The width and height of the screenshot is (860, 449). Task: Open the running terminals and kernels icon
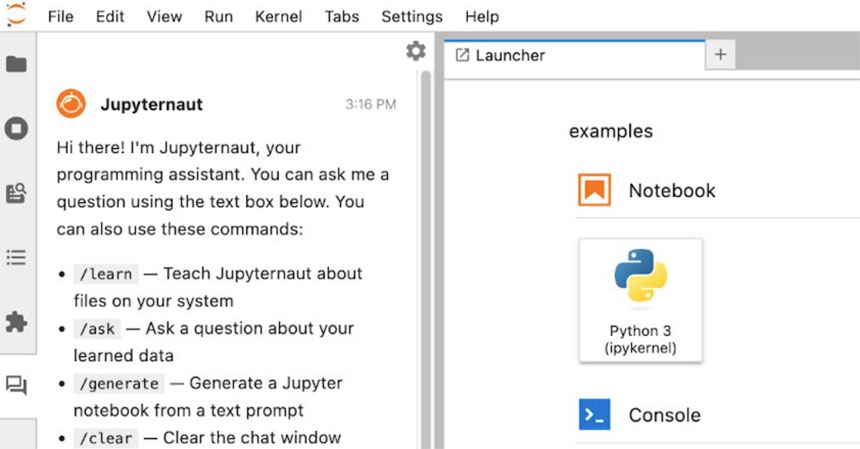[16, 128]
